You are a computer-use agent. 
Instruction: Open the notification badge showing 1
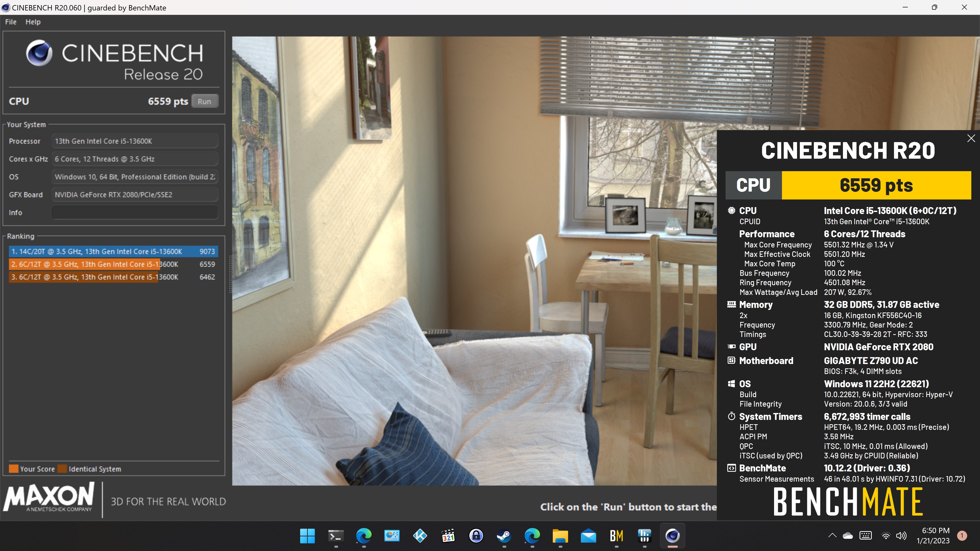[962, 535]
